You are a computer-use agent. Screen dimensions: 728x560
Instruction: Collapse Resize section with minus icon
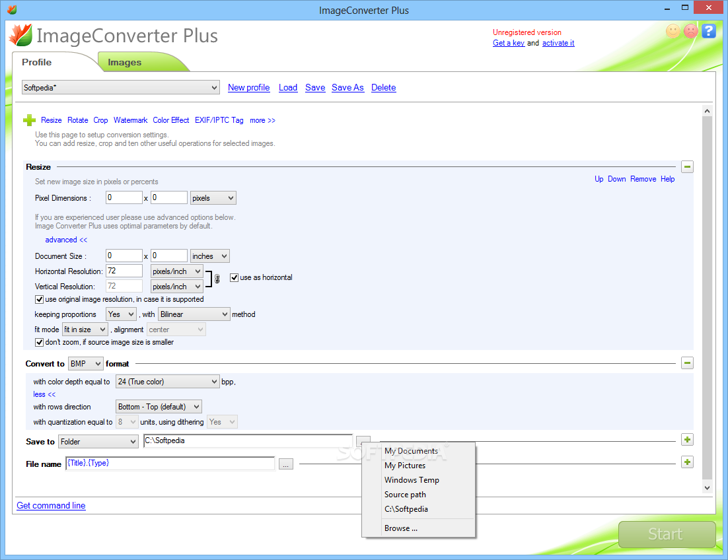(x=687, y=166)
